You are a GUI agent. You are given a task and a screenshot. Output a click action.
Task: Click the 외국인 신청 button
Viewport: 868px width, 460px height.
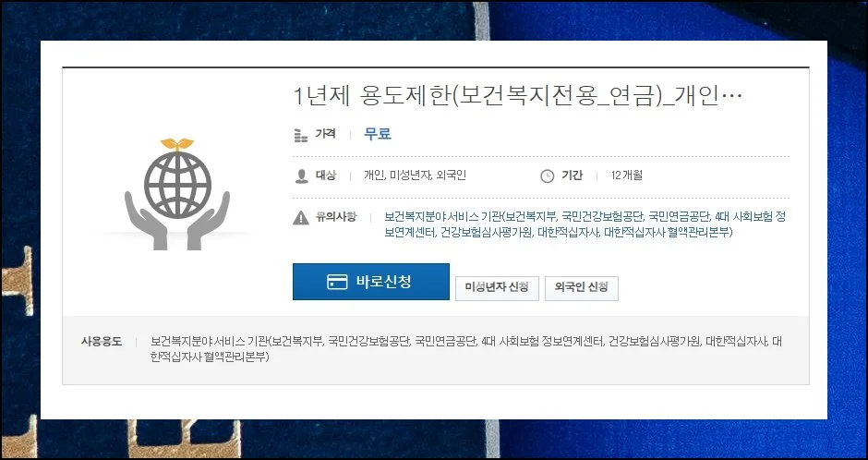pos(581,288)
